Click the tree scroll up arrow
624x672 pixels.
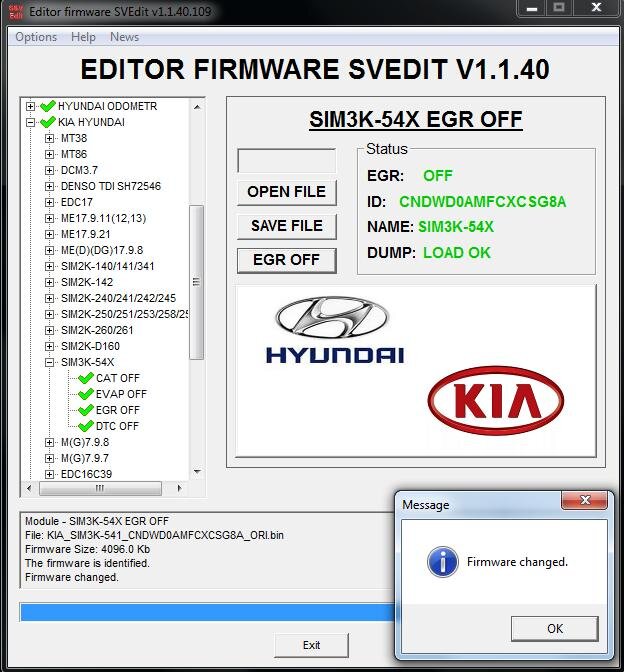(197, 106)
